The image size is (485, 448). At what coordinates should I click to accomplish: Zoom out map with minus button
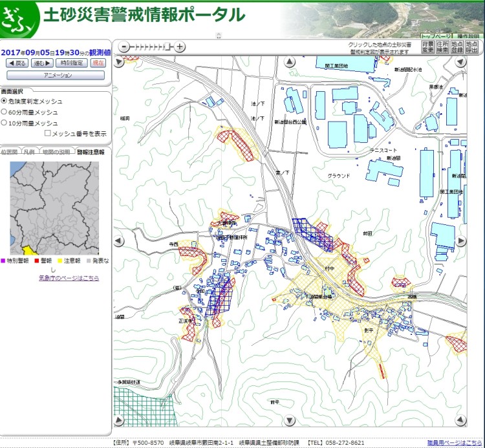tap(124, 47)
